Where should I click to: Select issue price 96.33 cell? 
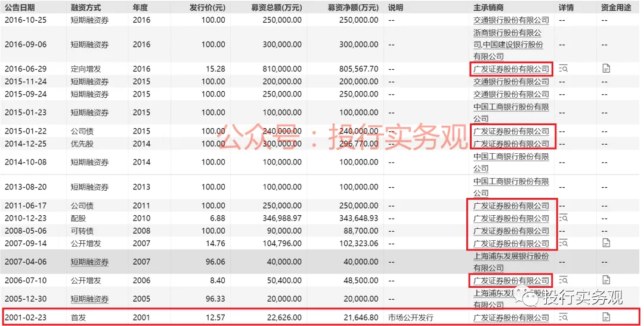(215, 299)
